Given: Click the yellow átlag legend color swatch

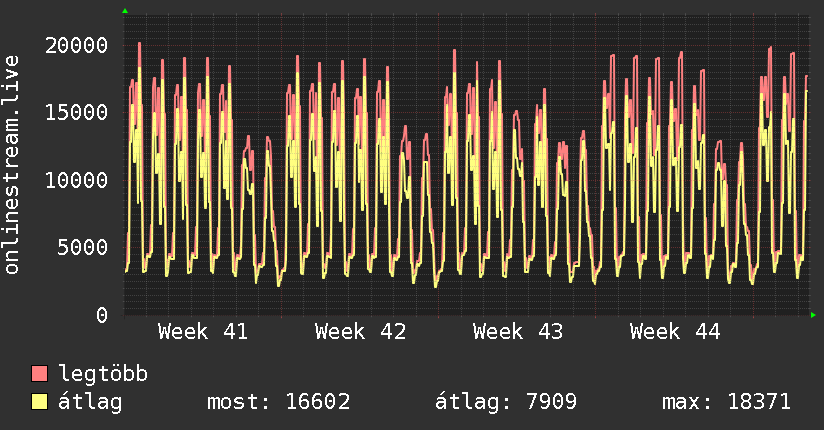Looking at the screenshot, I should coord(40,402).
